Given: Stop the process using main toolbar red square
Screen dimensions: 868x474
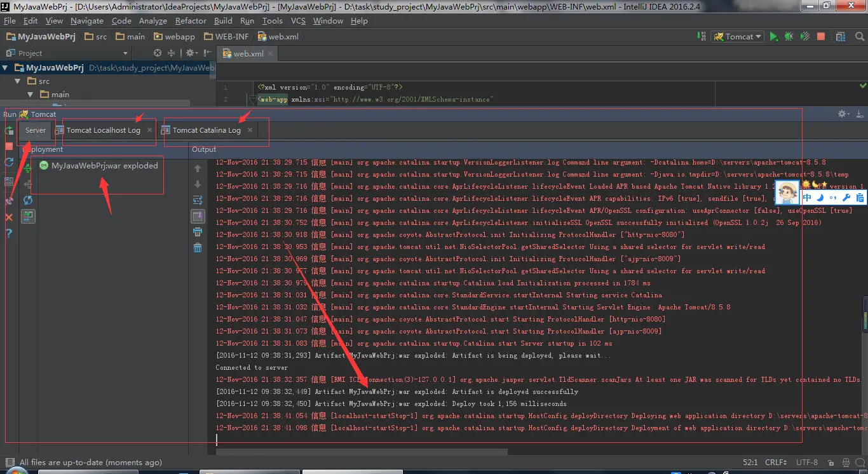Looking at the screenshot, I should click(821, 37).
